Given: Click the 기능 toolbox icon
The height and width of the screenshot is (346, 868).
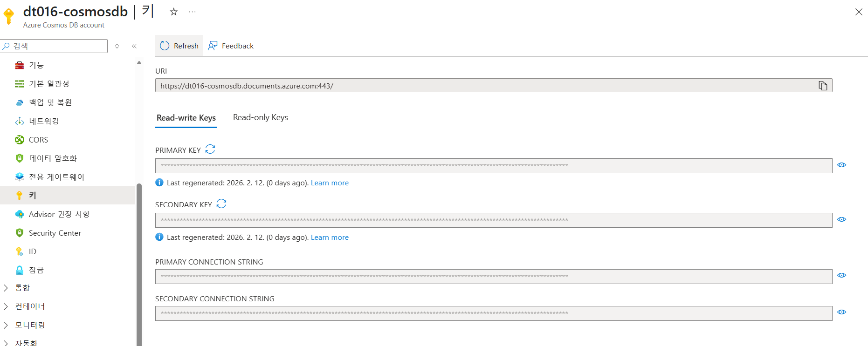Looking at the screenshot, I should coord(20,65).
